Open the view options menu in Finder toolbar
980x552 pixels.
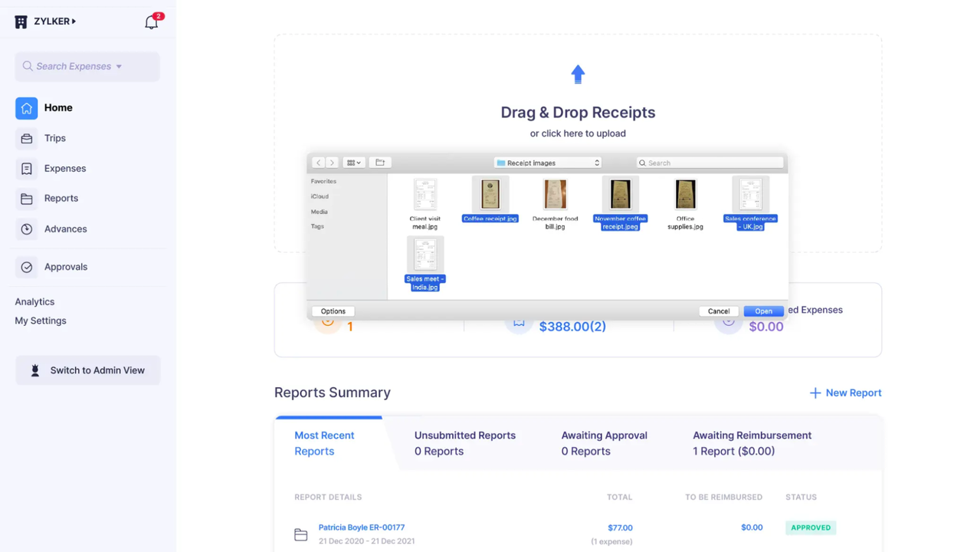(x=352, y=162)
